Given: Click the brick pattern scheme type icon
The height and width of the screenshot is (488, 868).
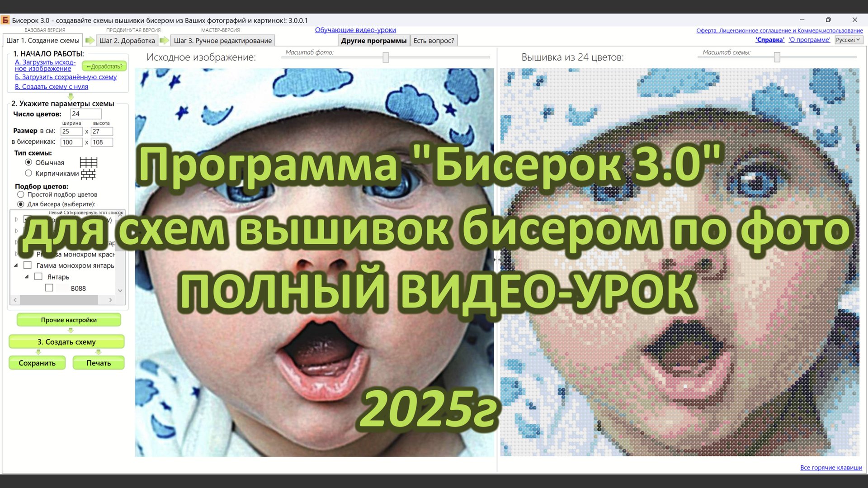Looking at the screenshot, I should point(88,174).
